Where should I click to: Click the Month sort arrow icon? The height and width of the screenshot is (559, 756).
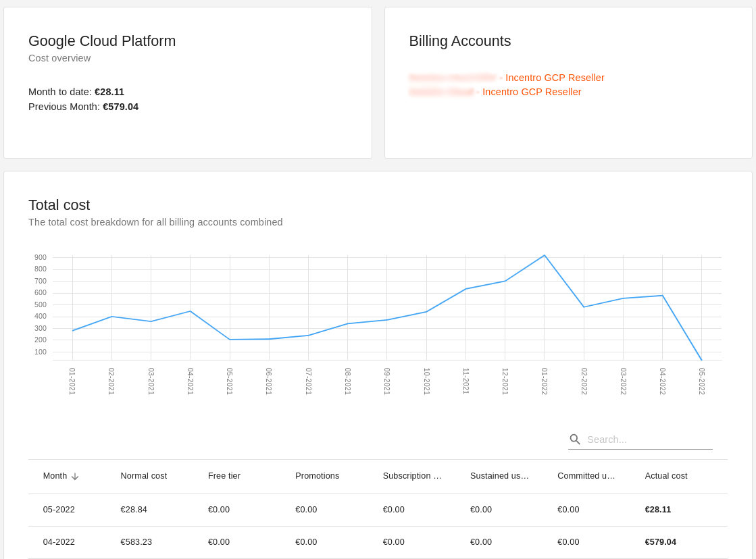click(75, 476)
